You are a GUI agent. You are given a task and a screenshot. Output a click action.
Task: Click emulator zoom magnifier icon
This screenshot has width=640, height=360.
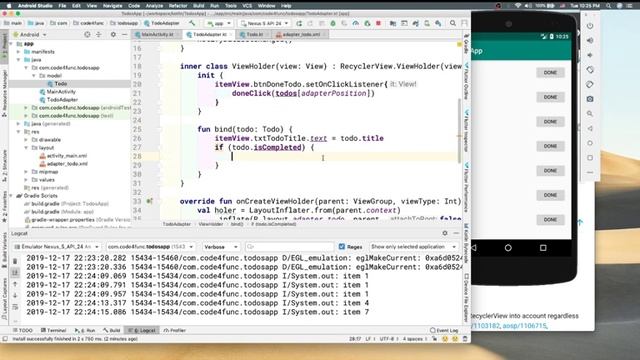pos(590,114)
